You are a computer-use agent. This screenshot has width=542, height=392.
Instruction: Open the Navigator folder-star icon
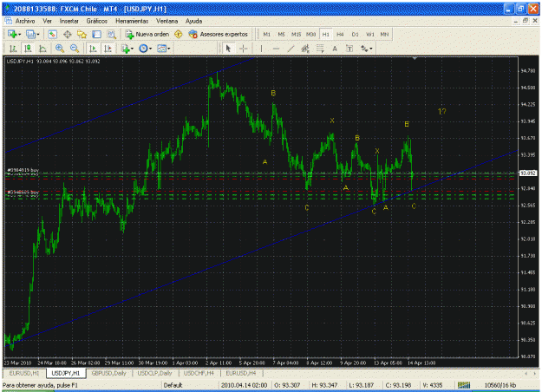click(82, 34)
